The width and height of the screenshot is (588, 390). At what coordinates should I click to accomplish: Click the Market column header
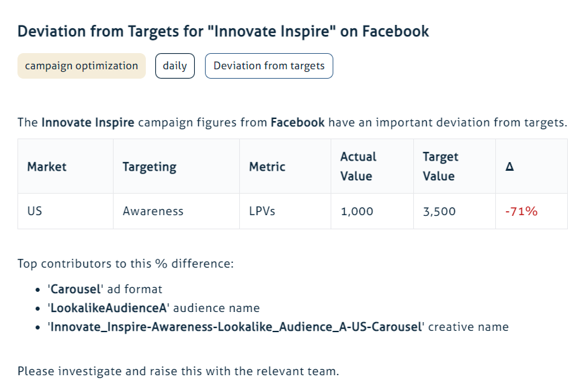47,167
